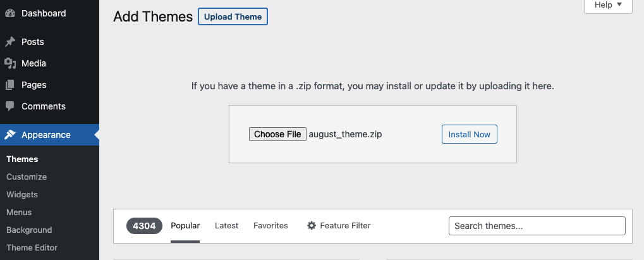
Task: Open Customize in Appearance submenu
Action: (27, 177)
